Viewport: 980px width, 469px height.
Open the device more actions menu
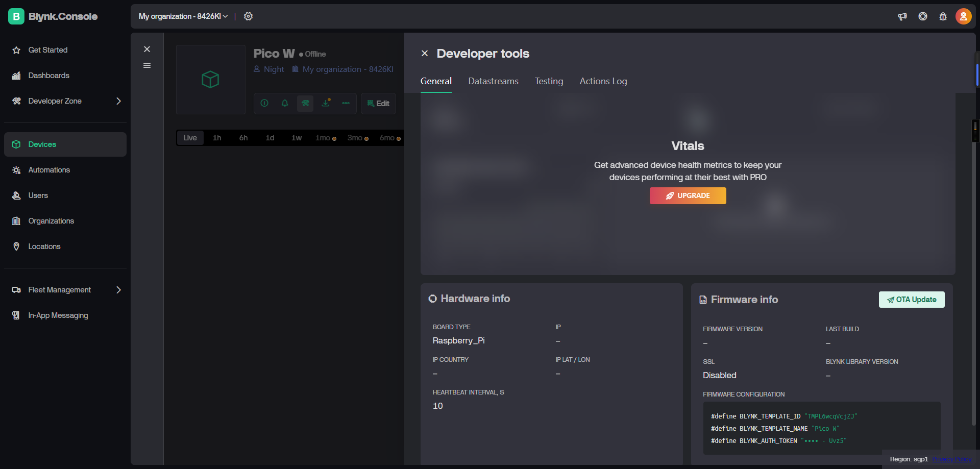(x=346, y=103)
